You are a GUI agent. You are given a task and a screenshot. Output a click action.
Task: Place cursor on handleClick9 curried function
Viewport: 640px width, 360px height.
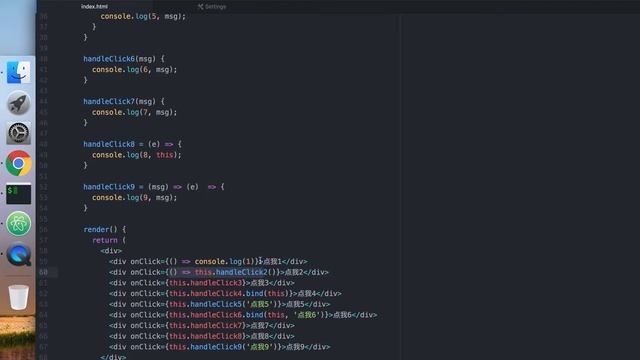point(154,187)
